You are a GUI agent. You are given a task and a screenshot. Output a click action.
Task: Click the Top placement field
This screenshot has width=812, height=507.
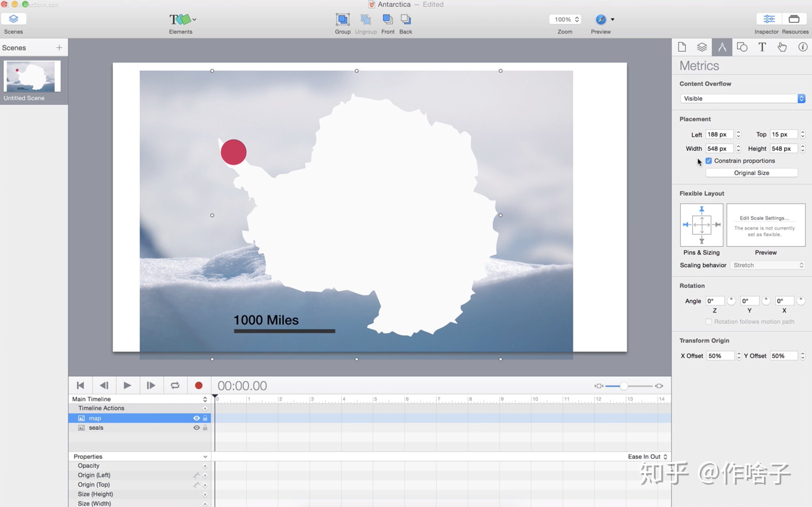(x=784, y=134)
